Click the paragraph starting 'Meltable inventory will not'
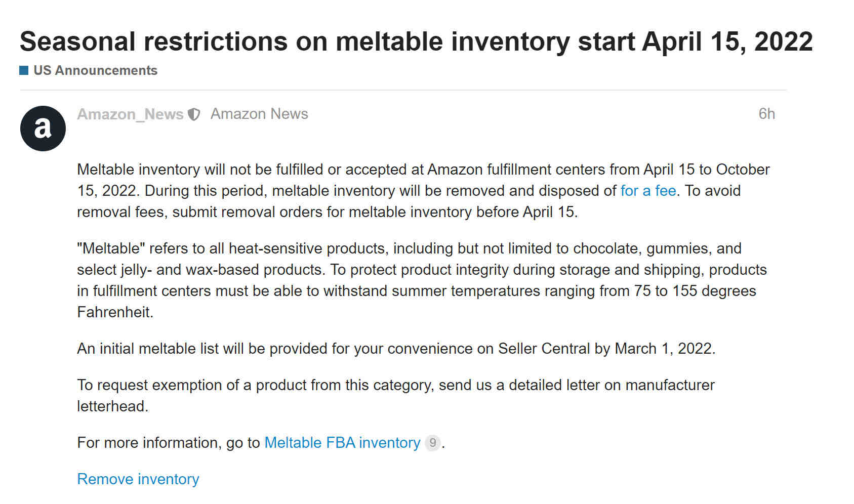The height and width of the screenshot is (504, 854). [x=423, y=191]
